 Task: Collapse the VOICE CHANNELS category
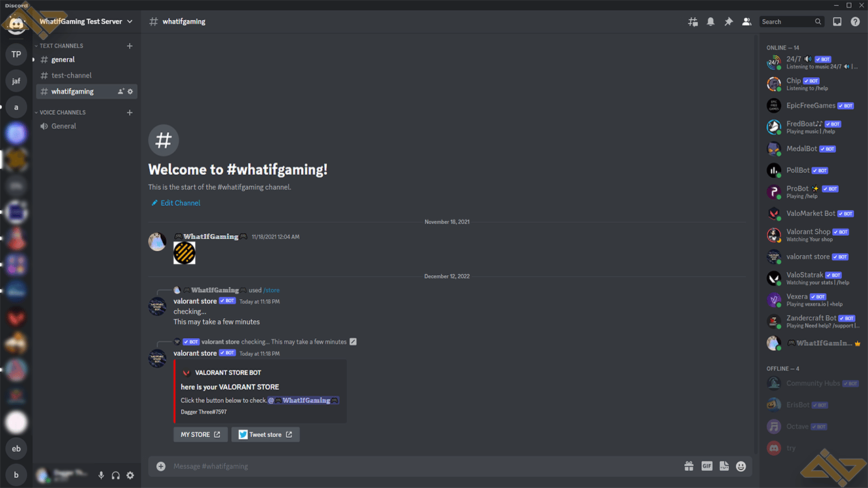click(x=60, y=113)
